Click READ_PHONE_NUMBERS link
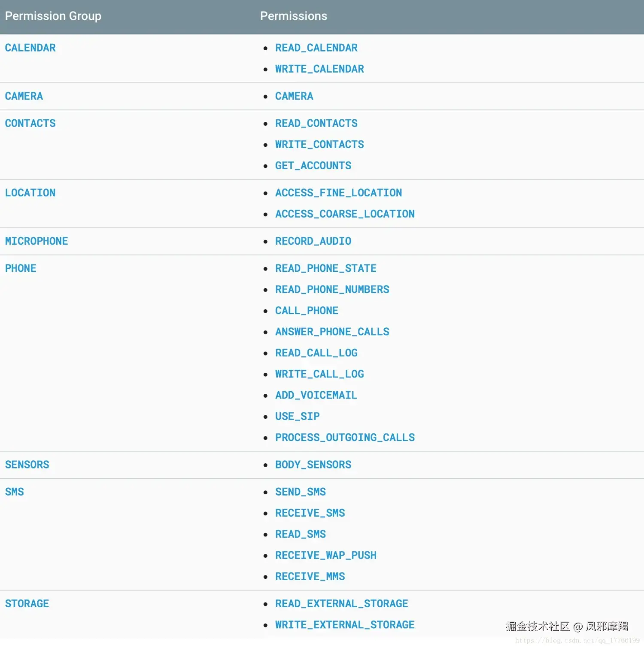 (x=332, y=289)
